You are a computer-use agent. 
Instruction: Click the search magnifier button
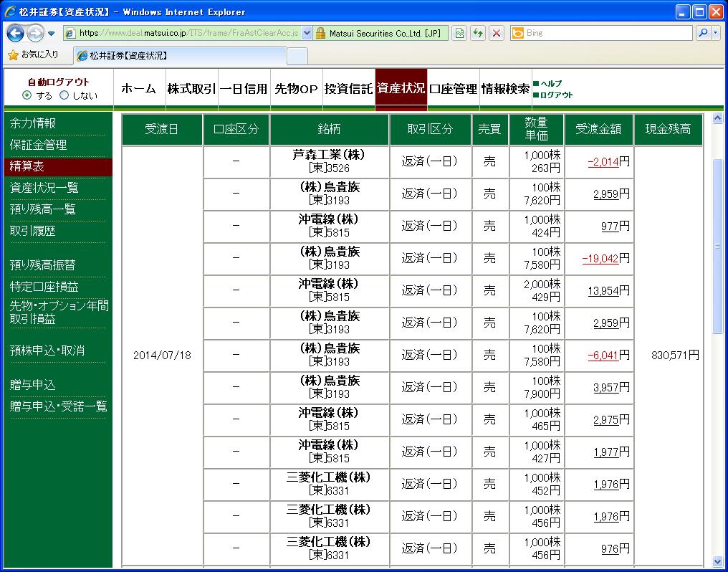point(704,33)
